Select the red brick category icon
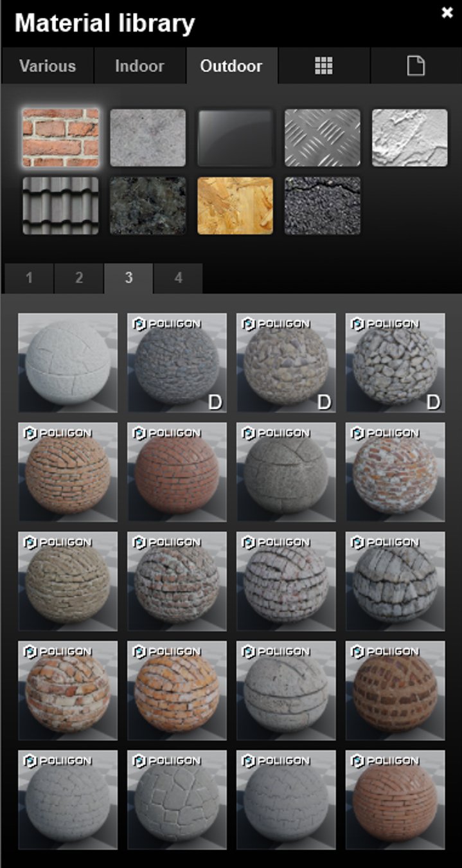Image resolution: width=462 pixels, height=868 pixels. (60, 138)
